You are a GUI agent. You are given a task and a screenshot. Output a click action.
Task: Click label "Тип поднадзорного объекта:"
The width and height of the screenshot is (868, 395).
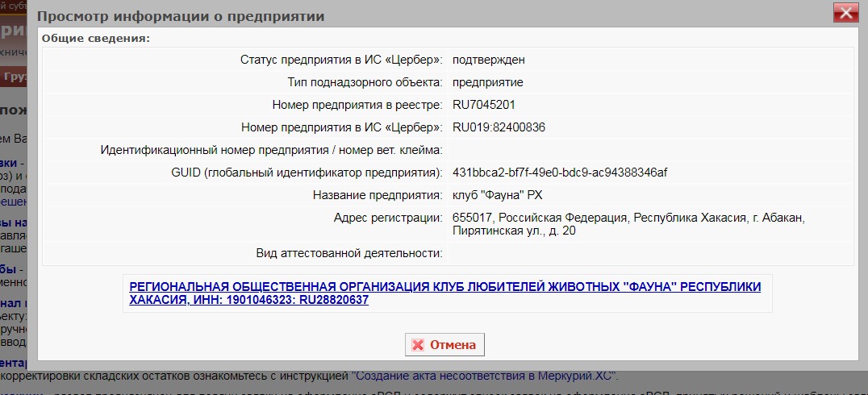[x=365, y=82]
